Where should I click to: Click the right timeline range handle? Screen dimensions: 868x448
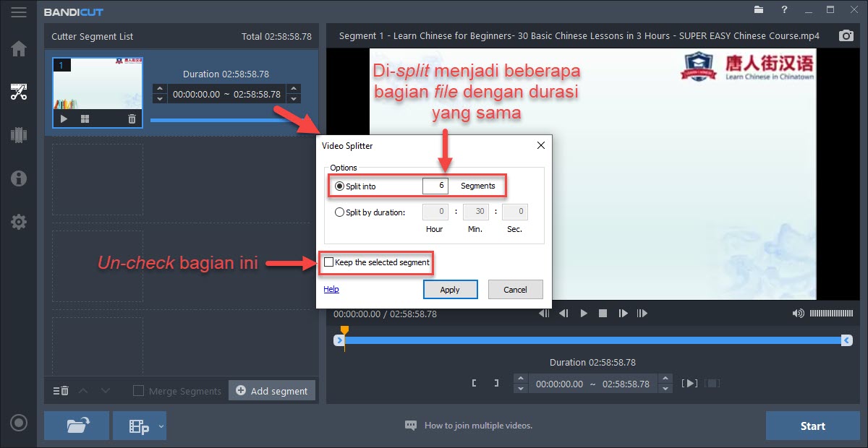point(847,340)
